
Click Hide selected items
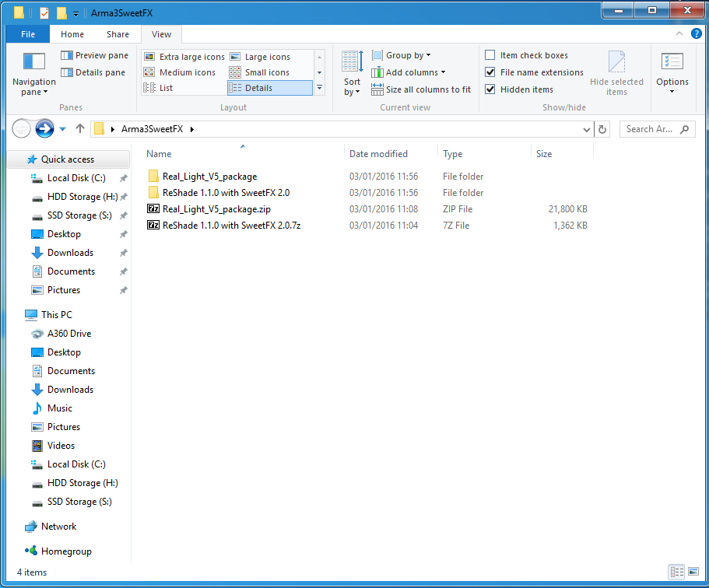pyautogui.click(x=616, y=74)
